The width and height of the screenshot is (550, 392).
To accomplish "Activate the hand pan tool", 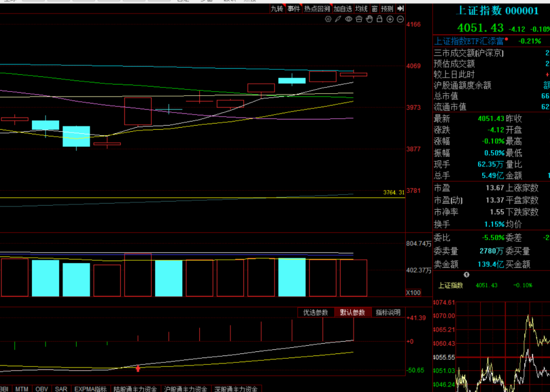I will [369, 19].
